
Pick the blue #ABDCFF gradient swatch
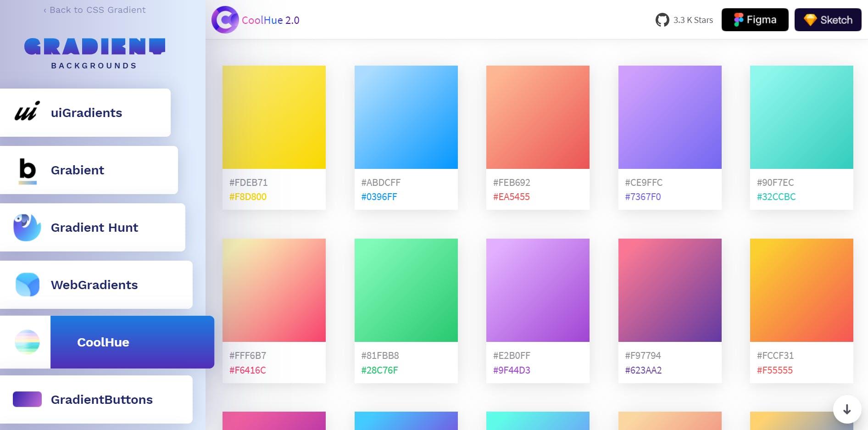[406, 117]
